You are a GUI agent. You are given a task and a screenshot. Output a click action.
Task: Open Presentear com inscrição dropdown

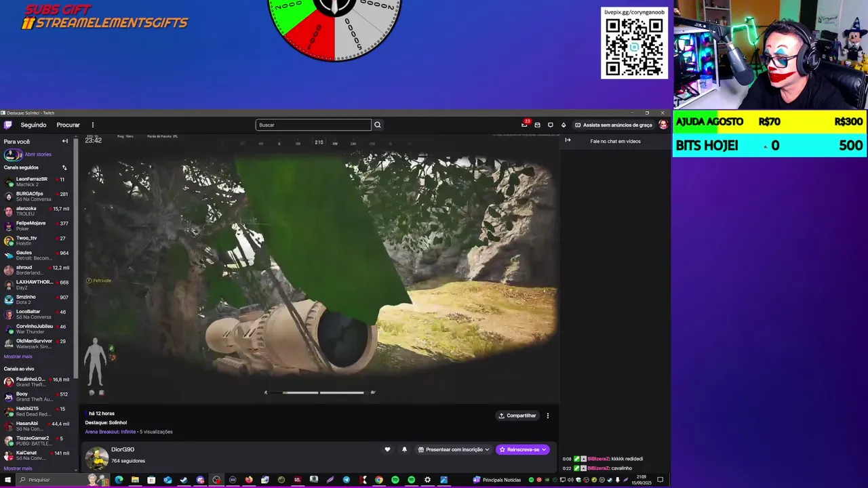coord(454,449)
